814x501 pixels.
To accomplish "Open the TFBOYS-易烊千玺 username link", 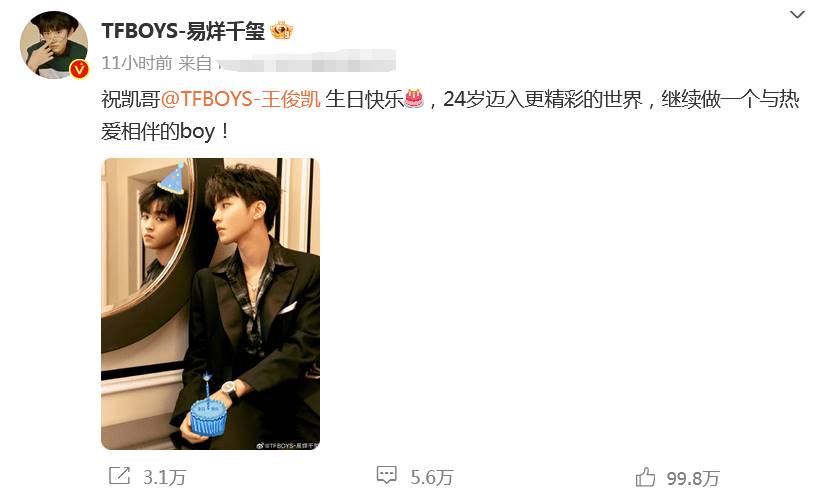I will [183, 31].
